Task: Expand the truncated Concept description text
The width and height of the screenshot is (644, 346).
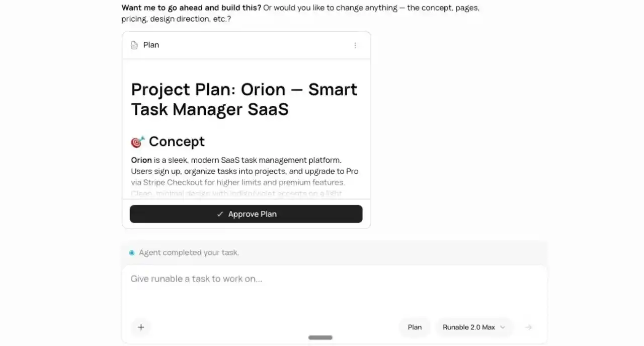Action: pyautogui.click(x=236, y=193)
